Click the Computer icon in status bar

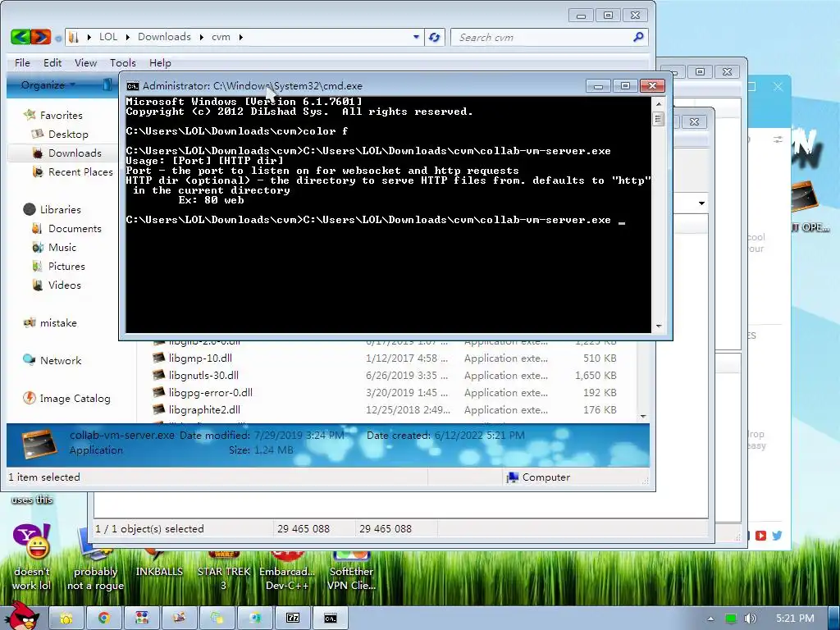[x=513, y=477]
